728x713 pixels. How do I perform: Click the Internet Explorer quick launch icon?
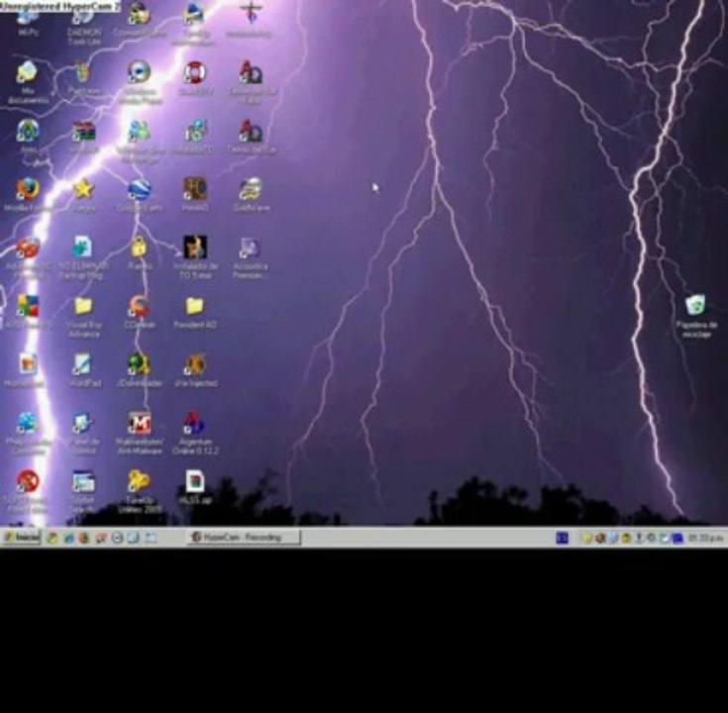pos(69,538)
